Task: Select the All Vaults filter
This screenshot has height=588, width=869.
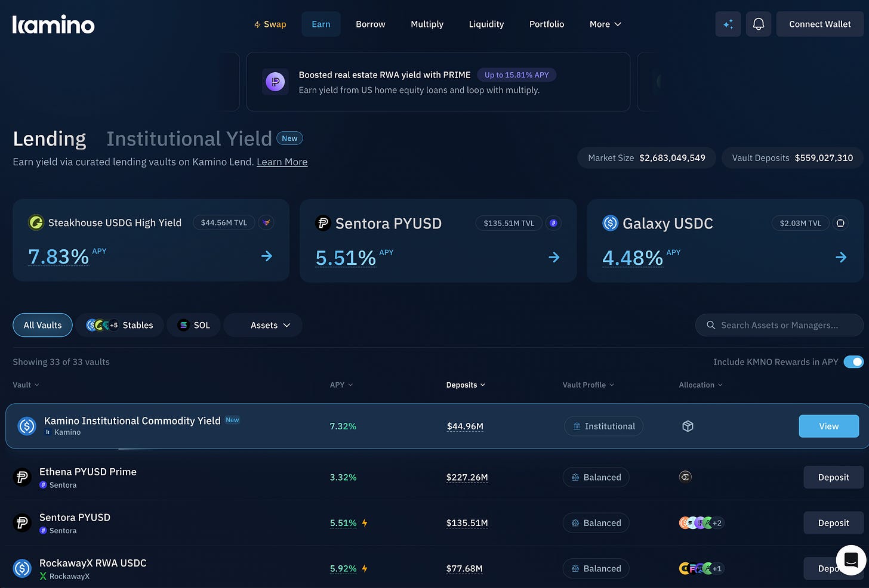Action: [x=42, y=325]
